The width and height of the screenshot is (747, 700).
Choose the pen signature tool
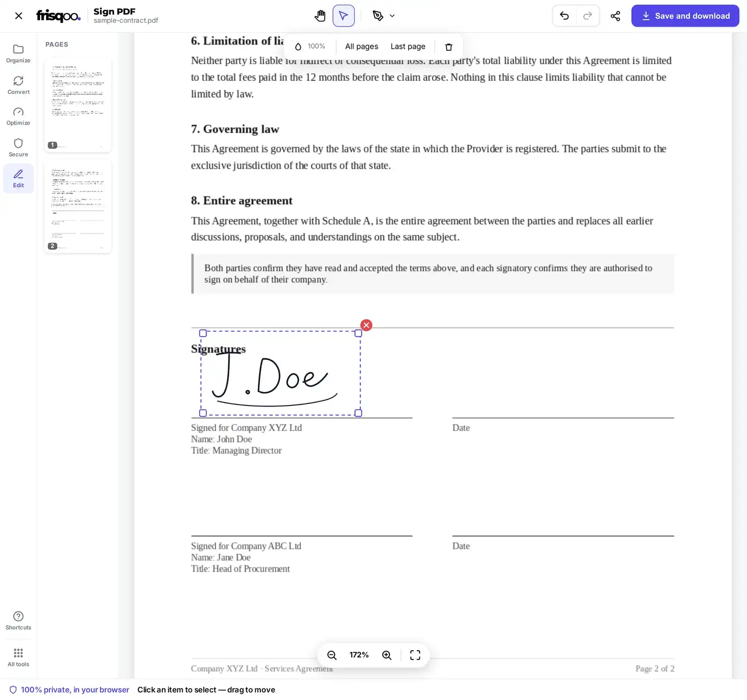point(378,16)
